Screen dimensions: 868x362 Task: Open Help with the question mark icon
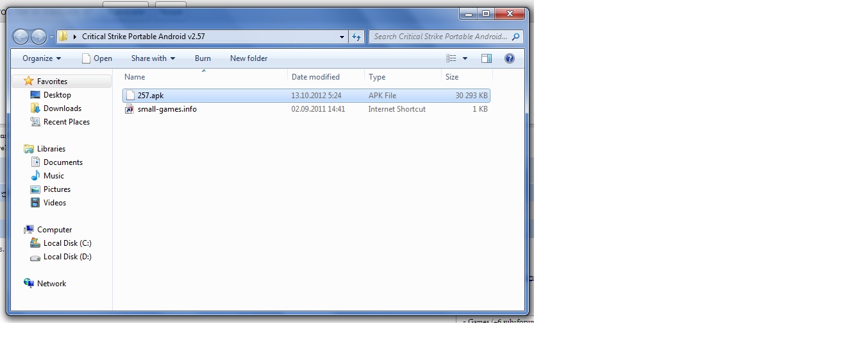[x=510, y=58]
